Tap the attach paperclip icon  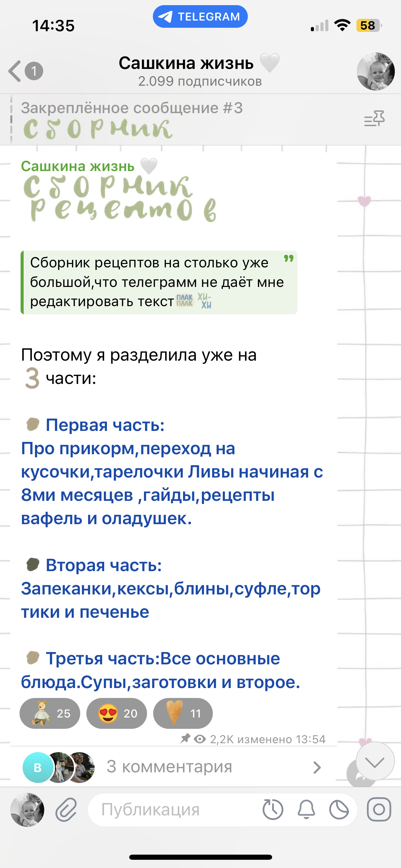[x=66, y=810]
